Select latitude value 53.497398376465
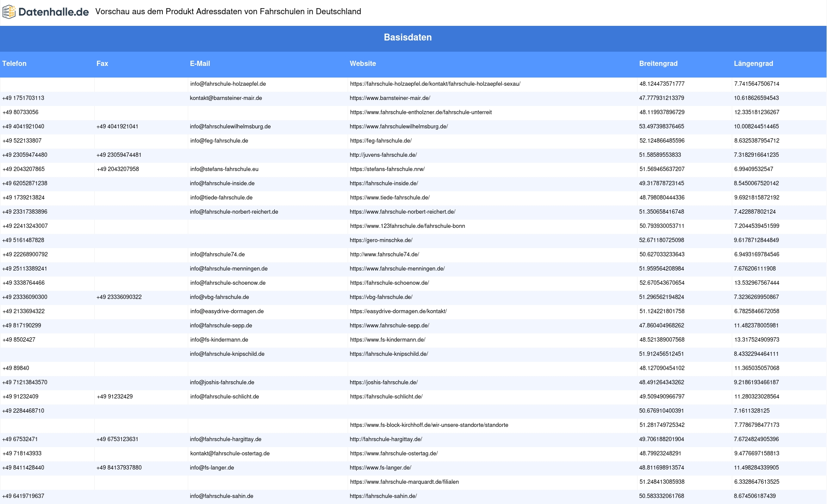The image size is (827, 504). pos(662,127)
